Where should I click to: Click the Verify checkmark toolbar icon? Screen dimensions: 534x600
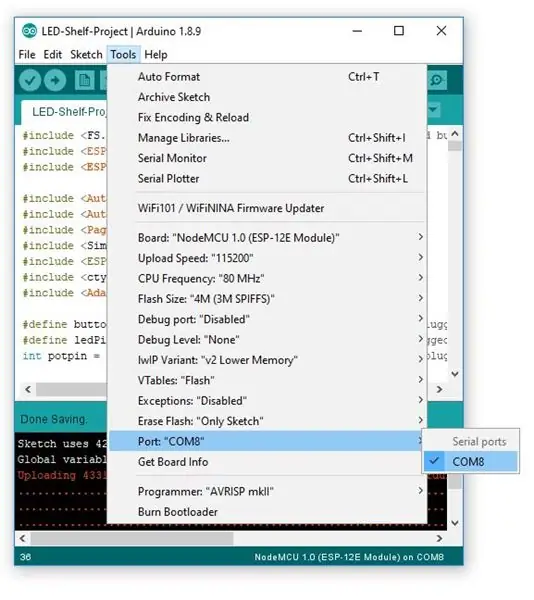click(30, 80)
